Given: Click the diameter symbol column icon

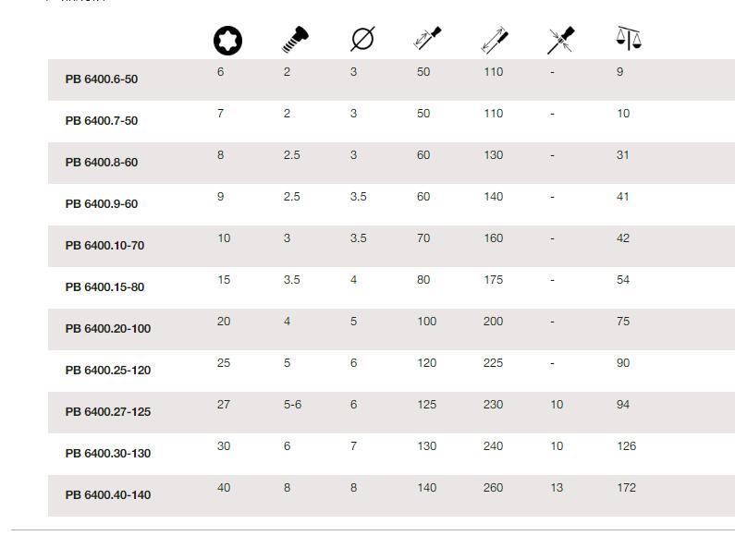Looking at the screenshot, I should coord(362,39).
